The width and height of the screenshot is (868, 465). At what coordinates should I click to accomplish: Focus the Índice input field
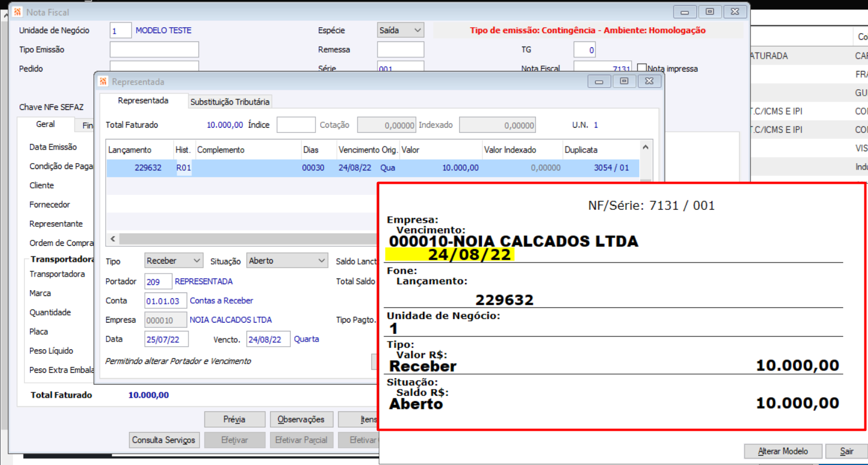[x=296, y=125]
